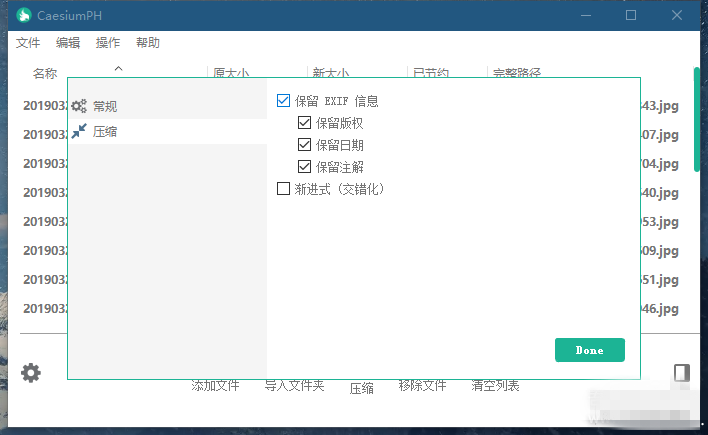Viewport: 708px width, 435px height.
Task: Enable the 渐进式 (交错化) checkbox
Action: [x=283, y=188]
